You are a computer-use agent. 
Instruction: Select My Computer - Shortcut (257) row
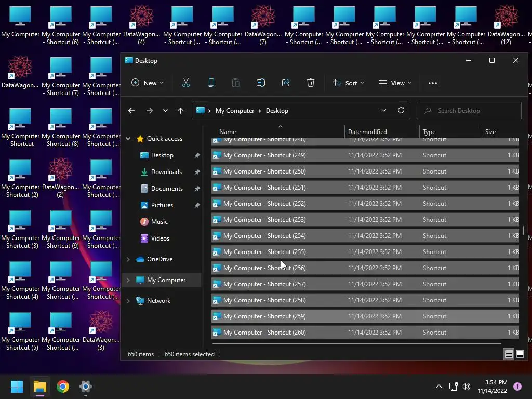click(365, 284)
